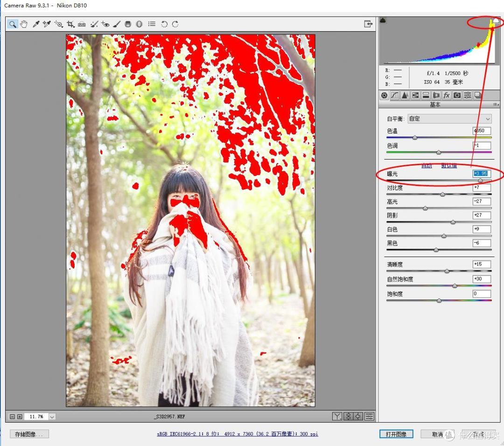
Task: Click the Open Image (打开图像) button
Action: tap(396, 434)
